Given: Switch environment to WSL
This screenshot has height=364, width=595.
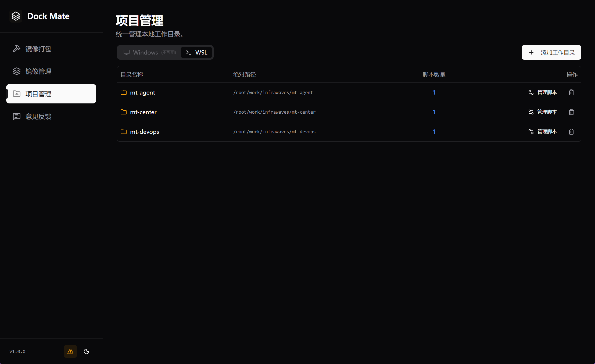Looking at the screenshot, I should 196,52.
